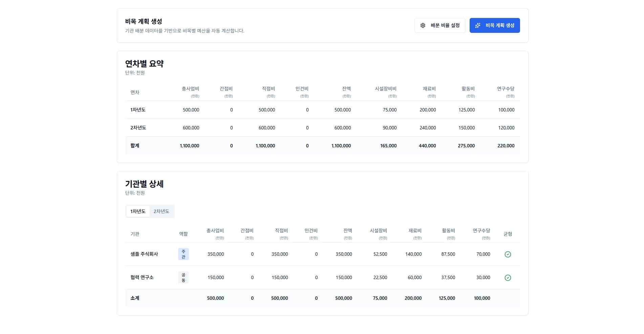Click 협력 연구소 연구수당 value 30,000
The image size is (644, 334).
tap(483, 277)
